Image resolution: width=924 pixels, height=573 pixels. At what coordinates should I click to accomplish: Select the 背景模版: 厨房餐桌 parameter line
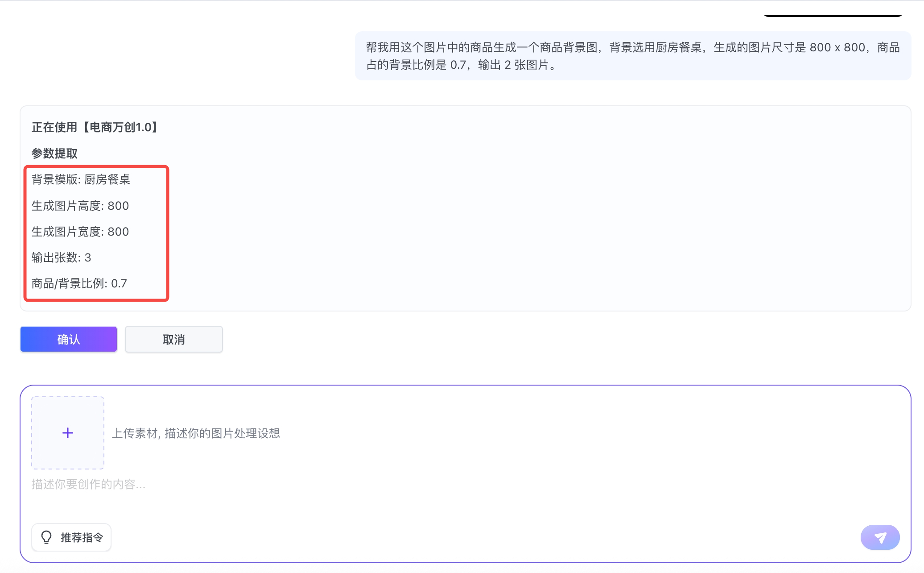point(81,179)
